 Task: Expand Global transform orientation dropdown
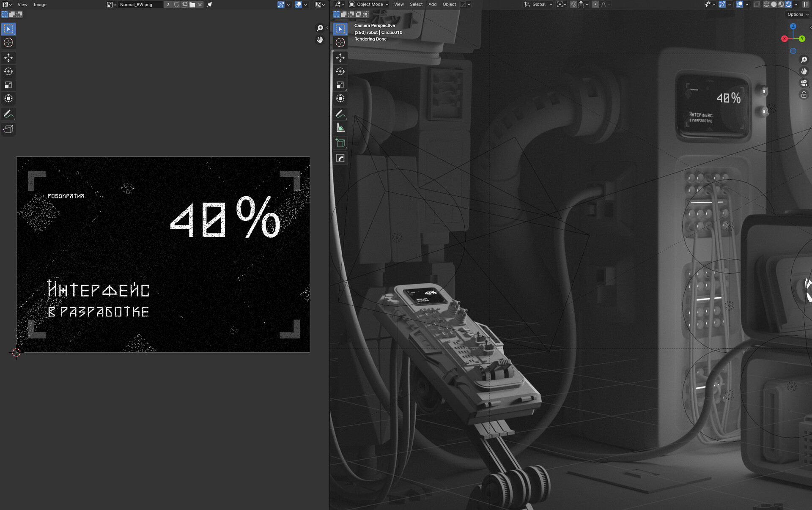coord(538,4)
